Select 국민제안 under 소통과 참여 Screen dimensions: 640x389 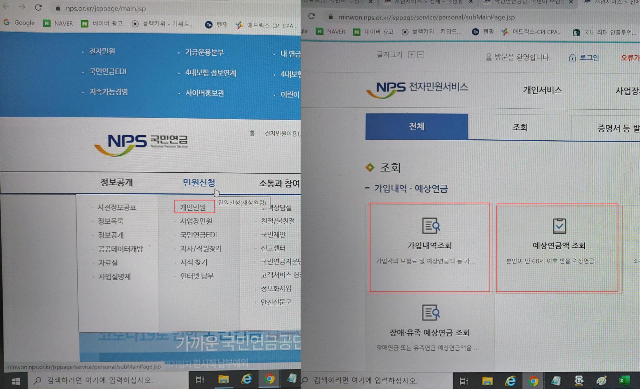click(x=273, y=235)
